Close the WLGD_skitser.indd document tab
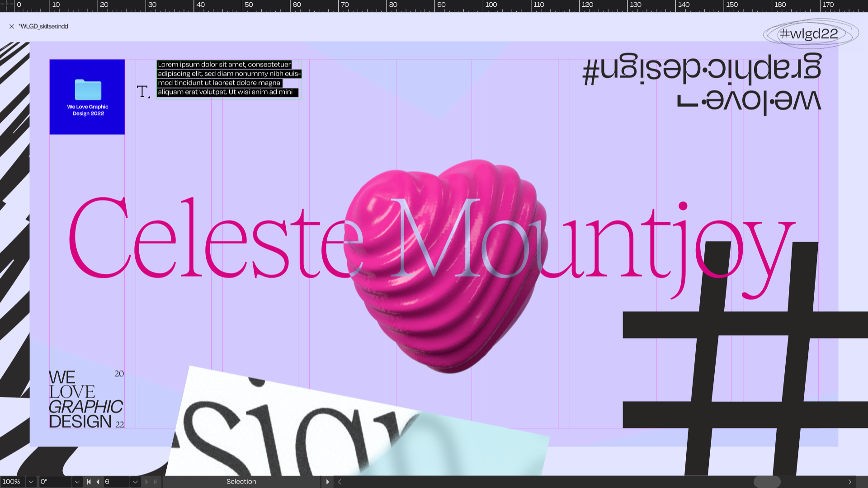 click(x=12, y=27)
